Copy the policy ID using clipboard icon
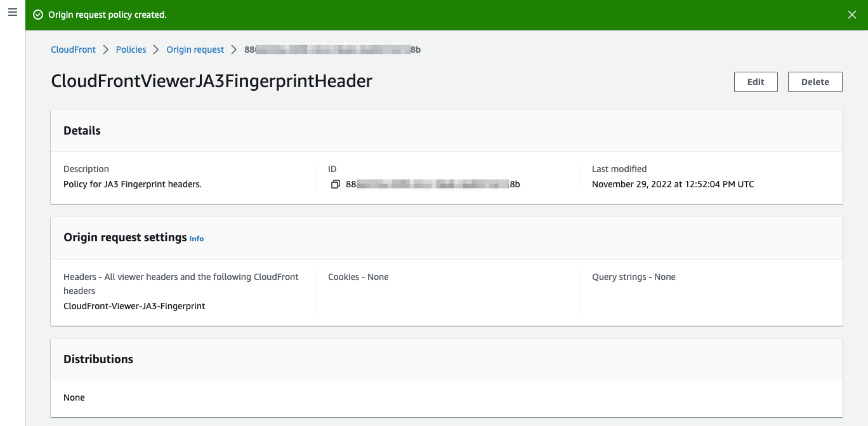This screenshot has width=868, height=426. click(x=335, y=184)
